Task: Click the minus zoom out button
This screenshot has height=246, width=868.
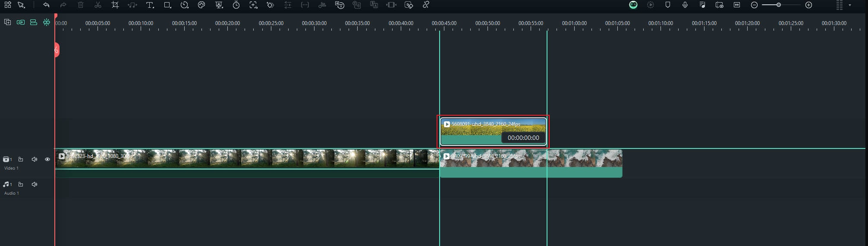Action: (754, 5)
